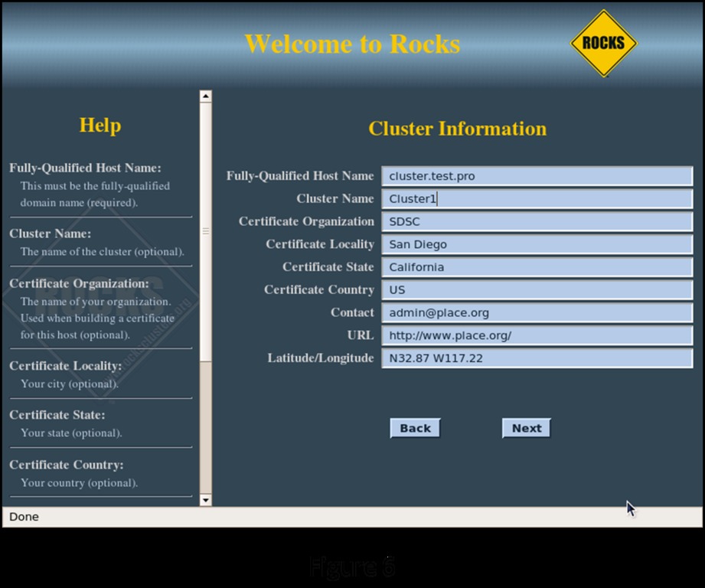Viewport: 705px width, 588px height.
Task: Click Certificate Organization help entry
Action: tap(79, 283)
